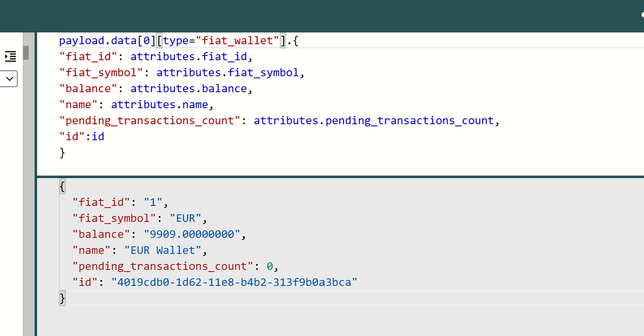Click the "EUR" value in the result

(x=185, y=218)
